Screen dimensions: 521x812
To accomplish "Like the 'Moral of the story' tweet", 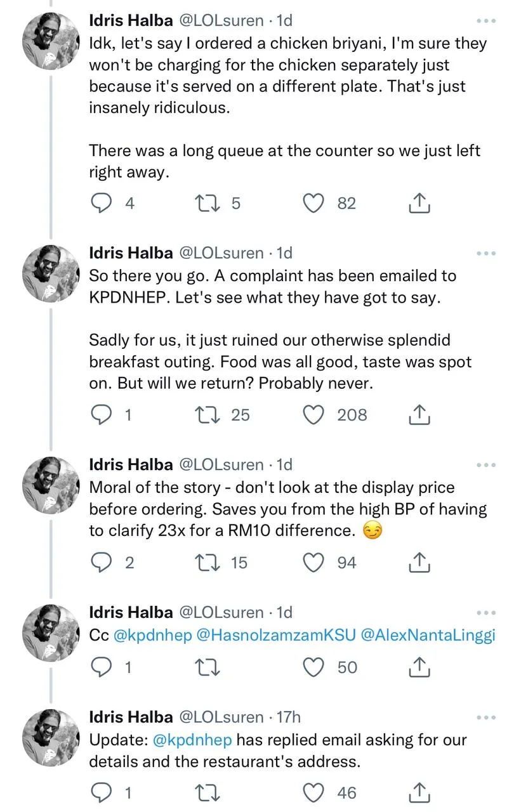I will click(313, 563).
